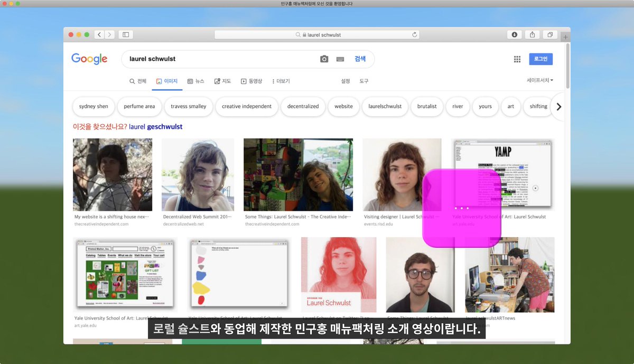Open Safari downloads icon
Image resolution: width=634 pixels, height=364 pixels.
(x=515, y=35)
